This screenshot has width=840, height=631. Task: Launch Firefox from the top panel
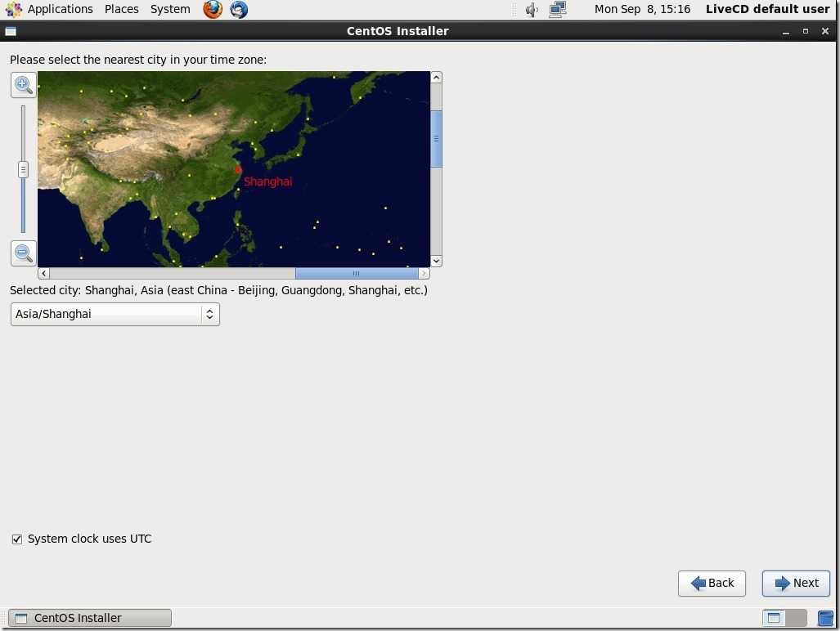(x=213, y=9)
